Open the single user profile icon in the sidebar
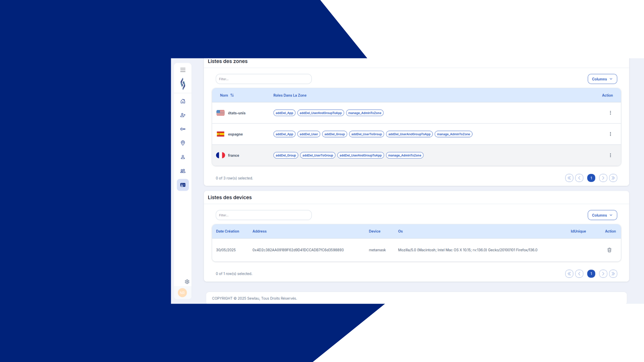Screen dimensions: 644x362 pos(183,157)
